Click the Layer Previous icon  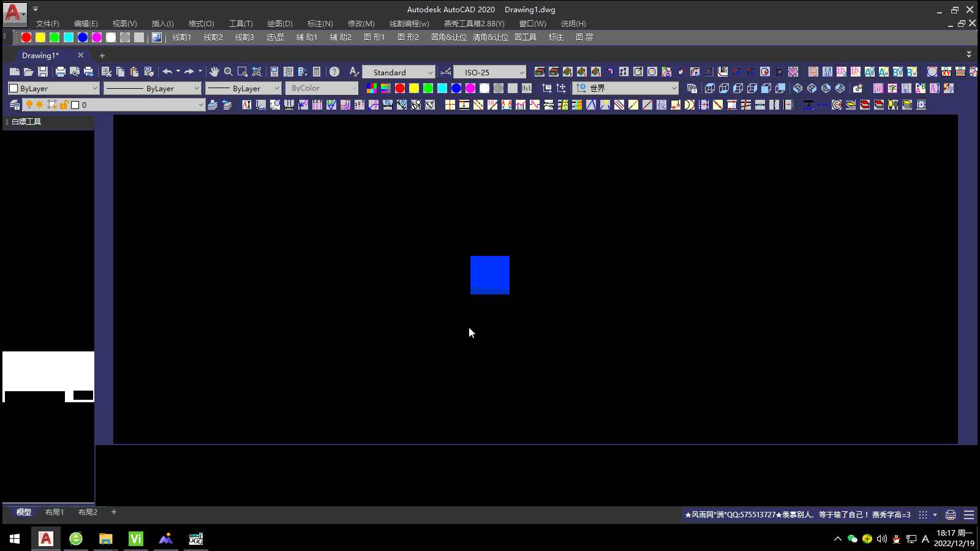click(x=227, y=105)
